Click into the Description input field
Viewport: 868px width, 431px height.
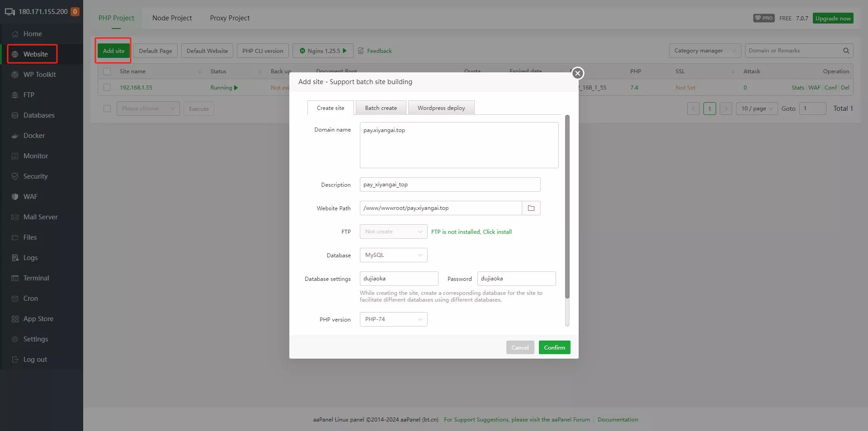tap(450, 185)
